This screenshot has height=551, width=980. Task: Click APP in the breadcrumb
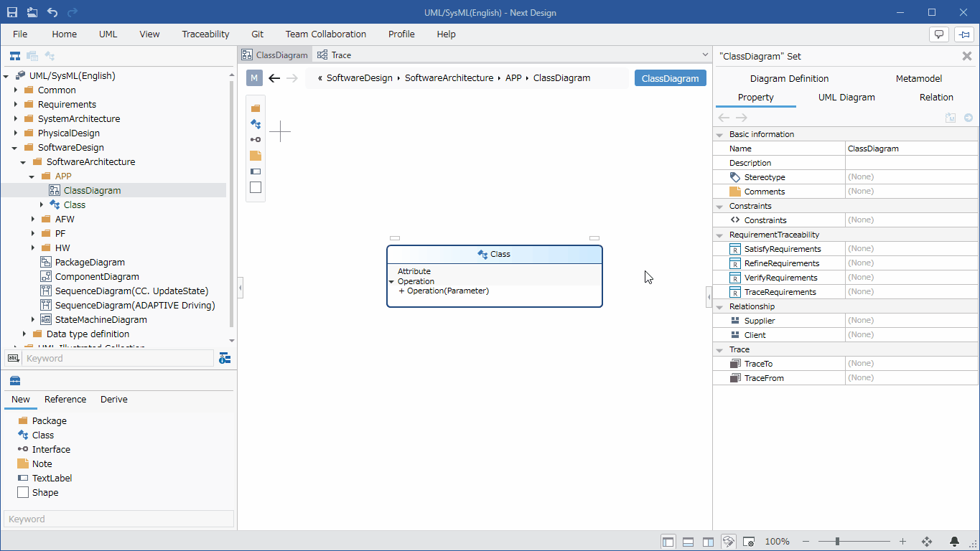(x=513, y=78)
